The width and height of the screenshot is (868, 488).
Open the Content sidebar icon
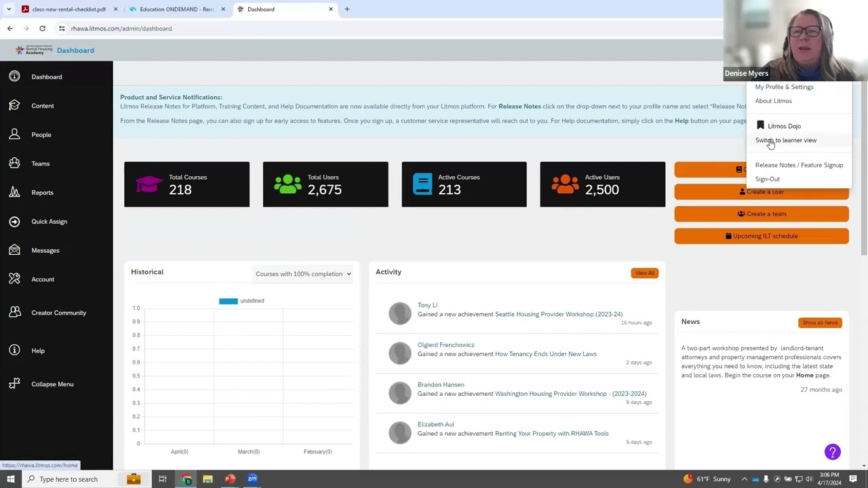tap(14, 106)
